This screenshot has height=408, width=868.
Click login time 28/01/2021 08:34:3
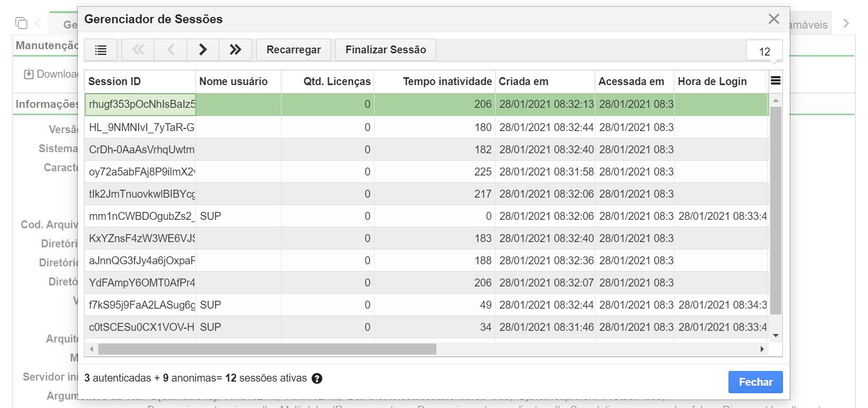point(723,305)
